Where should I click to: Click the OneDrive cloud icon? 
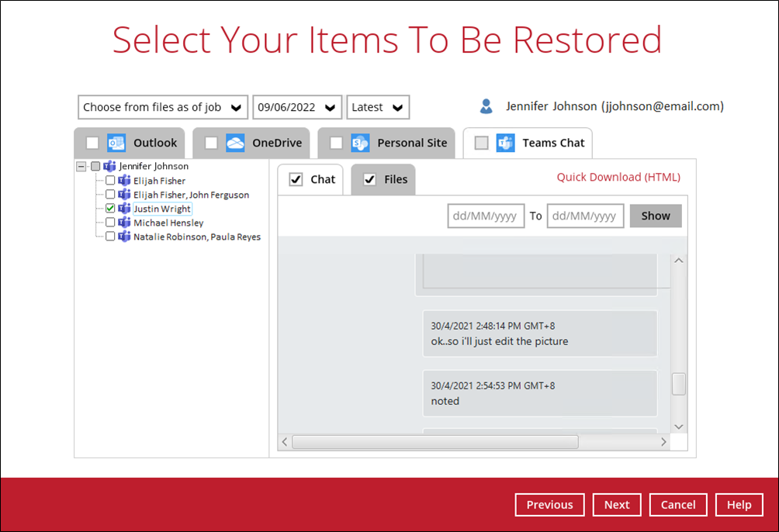235,143
